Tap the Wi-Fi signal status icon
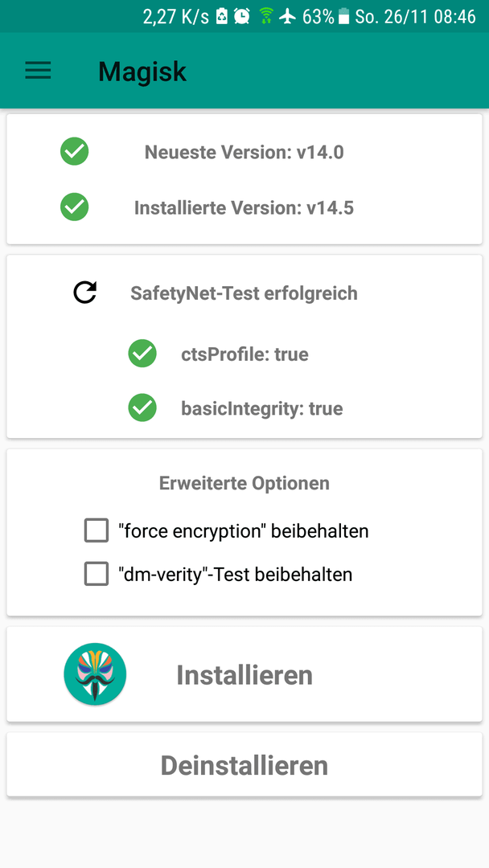 (x=266, y=16)
